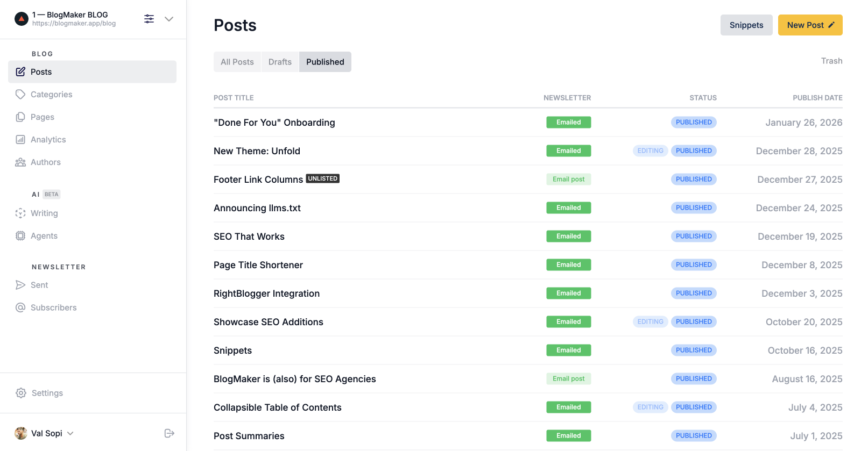Switch to the All Posts tab

pyautogui.click(x=237, y=62)
